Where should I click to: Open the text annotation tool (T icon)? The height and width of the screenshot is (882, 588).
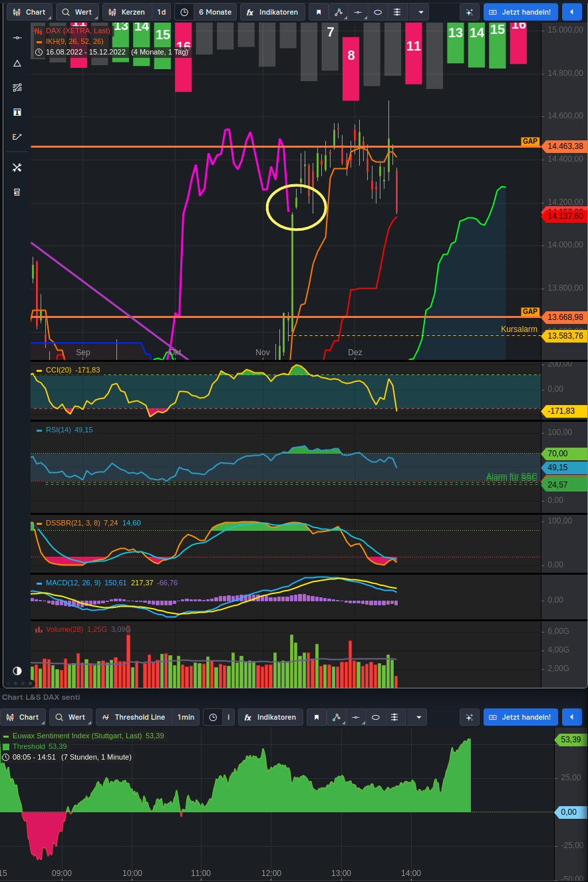17,112
